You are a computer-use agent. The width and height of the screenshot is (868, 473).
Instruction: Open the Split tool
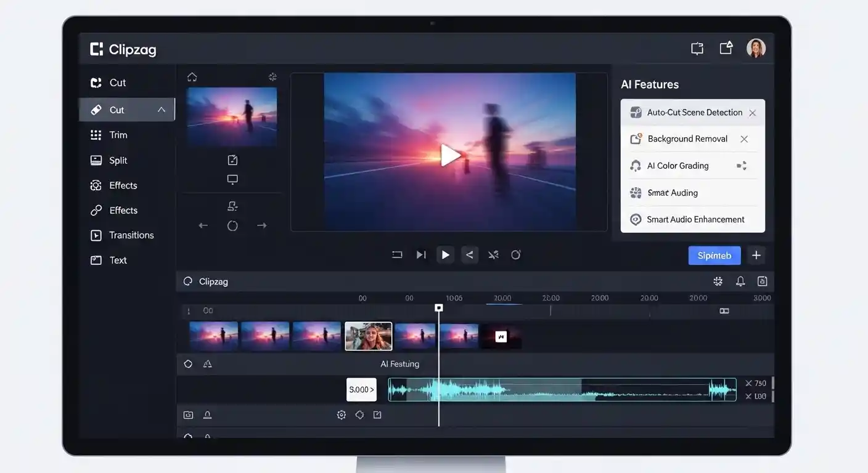pyautogui.click(x=118, y=160)
